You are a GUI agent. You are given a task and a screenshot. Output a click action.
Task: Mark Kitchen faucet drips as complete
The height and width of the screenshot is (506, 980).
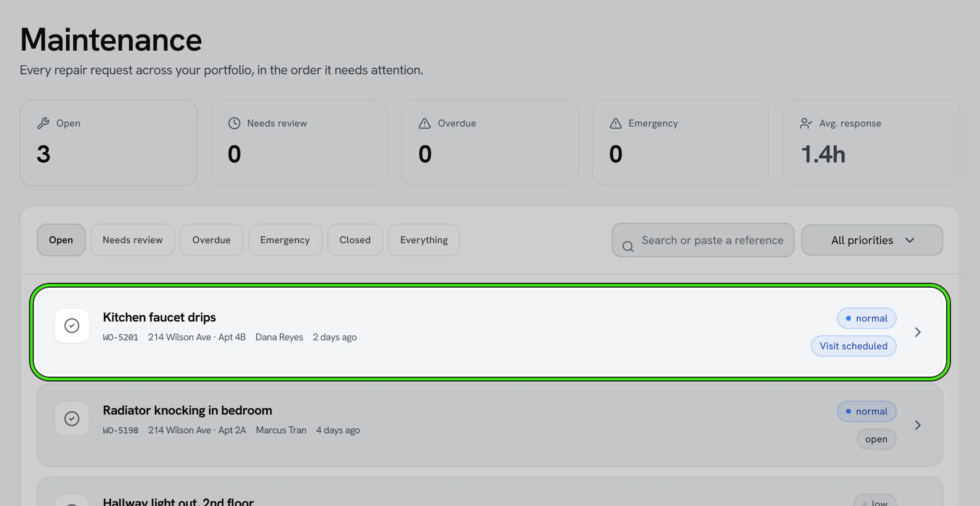72,326
